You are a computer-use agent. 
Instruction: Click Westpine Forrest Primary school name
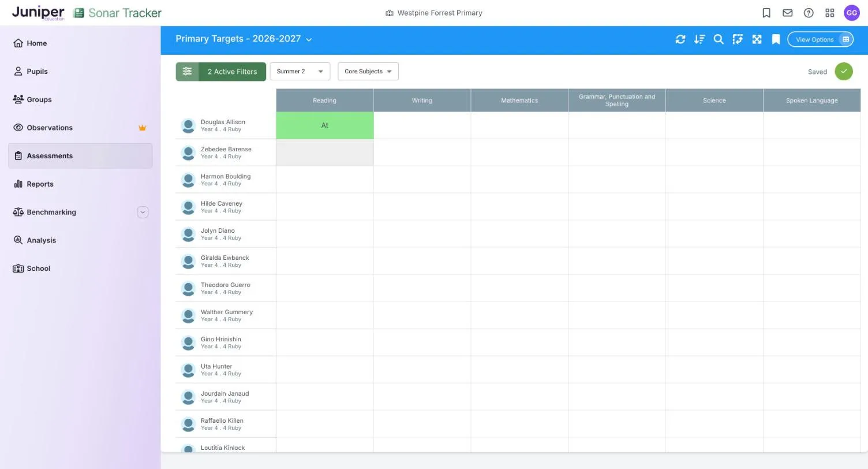click(x=440, y=13)
